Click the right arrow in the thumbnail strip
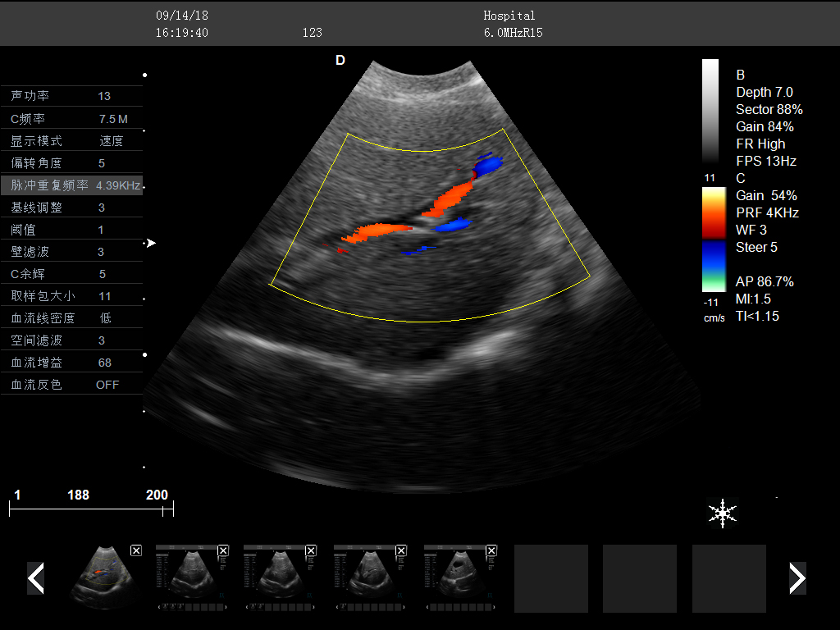This screenshot has height=630, width=840. click(x=797, y=578)
